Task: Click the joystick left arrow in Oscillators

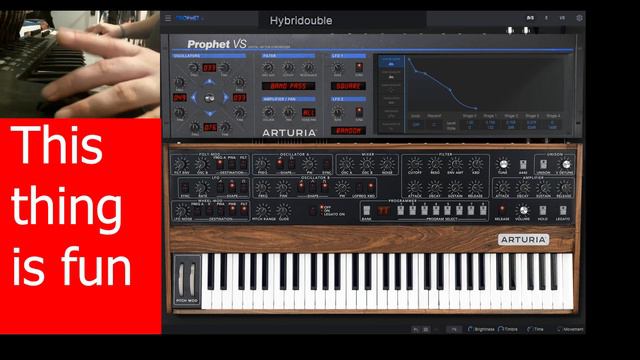Action: 194,98
